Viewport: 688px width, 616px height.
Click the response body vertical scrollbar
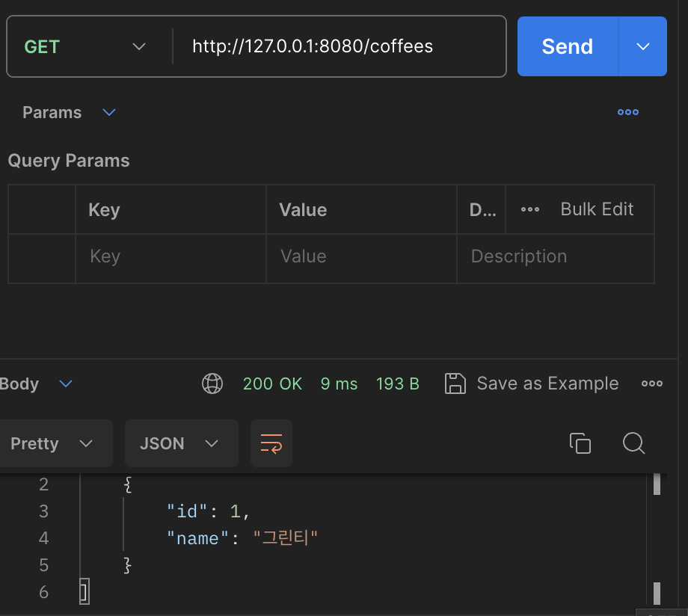coord(657,538)
